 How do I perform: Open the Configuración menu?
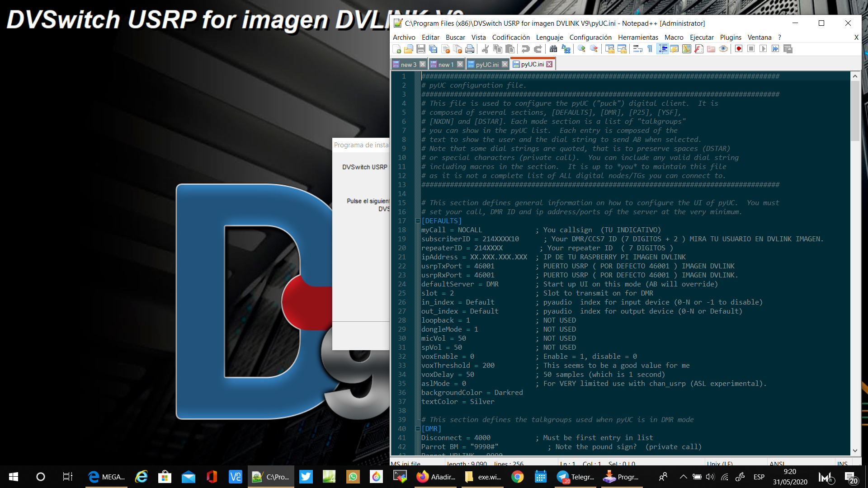[x=590, y=38]
